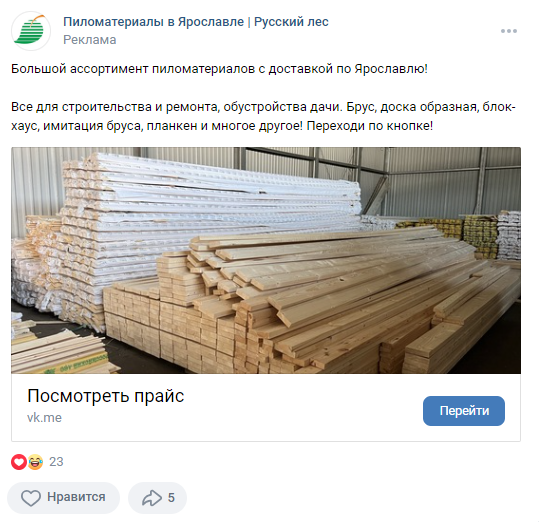The height and width of the screenshot is (522, 539).
Task: Click the Реклама ad label
Action: point(90,40)
